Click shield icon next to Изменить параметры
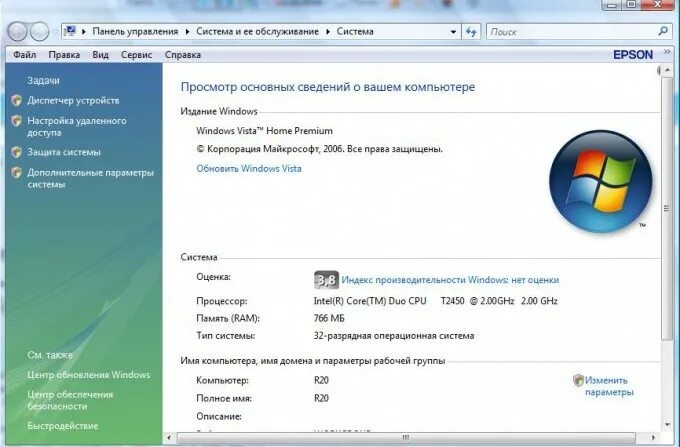Screen dimensions: 680x447 pos(578,380)
